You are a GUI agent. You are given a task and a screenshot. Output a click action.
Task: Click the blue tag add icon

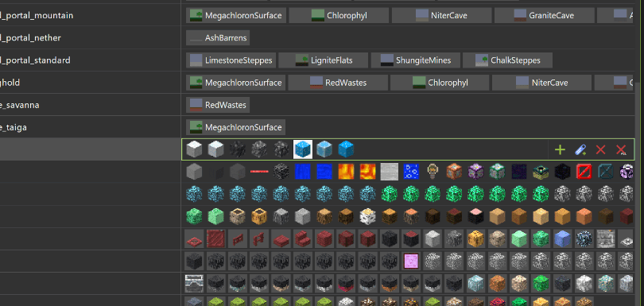[580, 149]
